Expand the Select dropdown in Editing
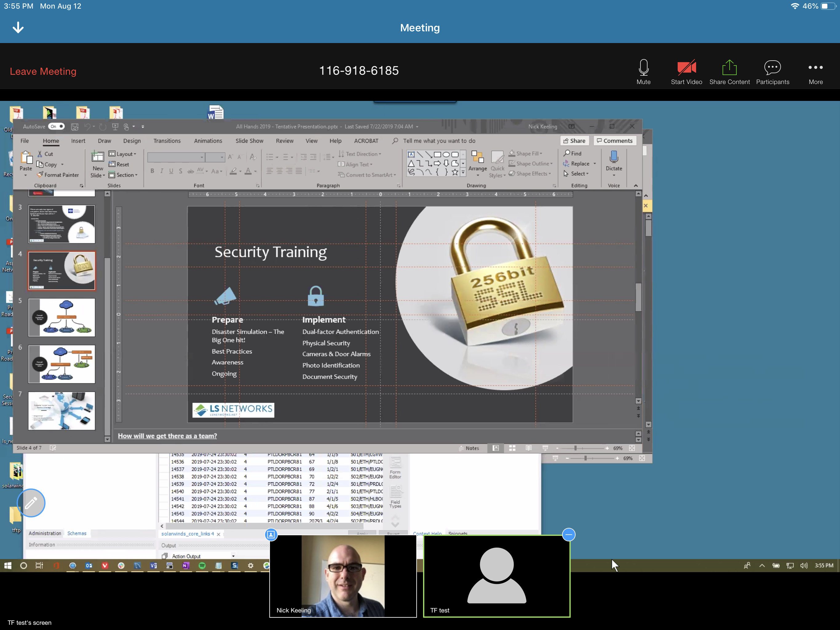Image resolution: width=840 pixels, height=630 pixels. tap(576, 173)
